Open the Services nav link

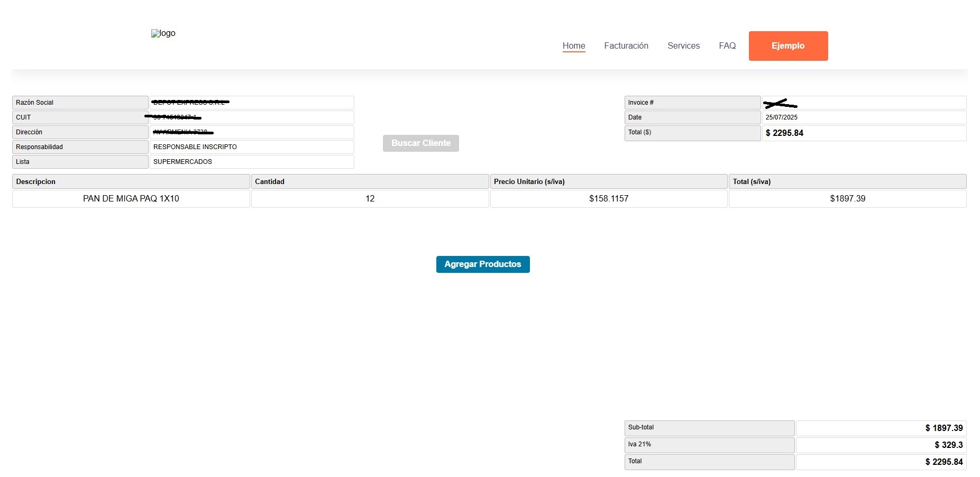(x=683, y=46)
